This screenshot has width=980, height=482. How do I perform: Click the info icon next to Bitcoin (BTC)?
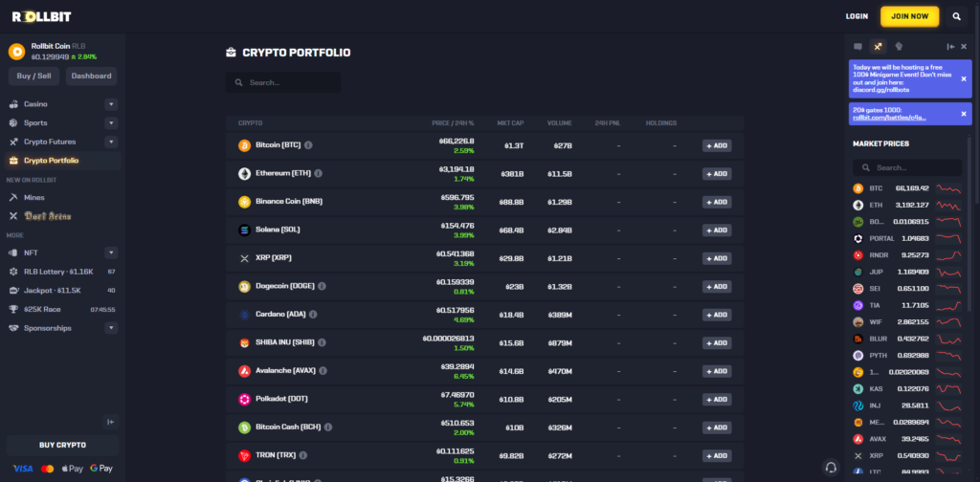[x=308, y=144]
